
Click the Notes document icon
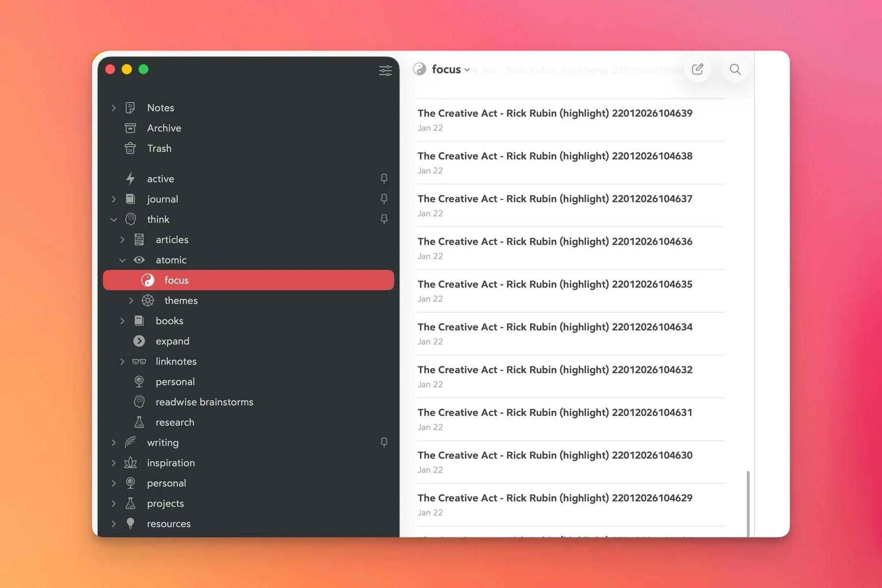pos(130,108)
